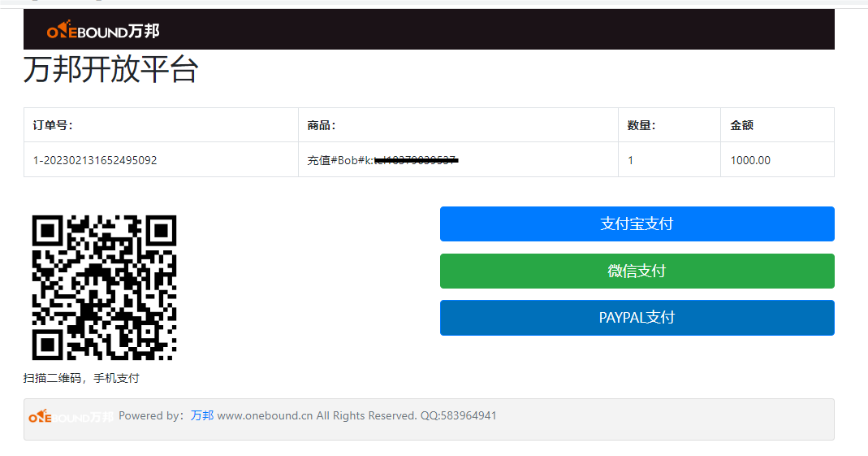
Task: Open the blue 万邦 link in the footer
Action: 202,416
